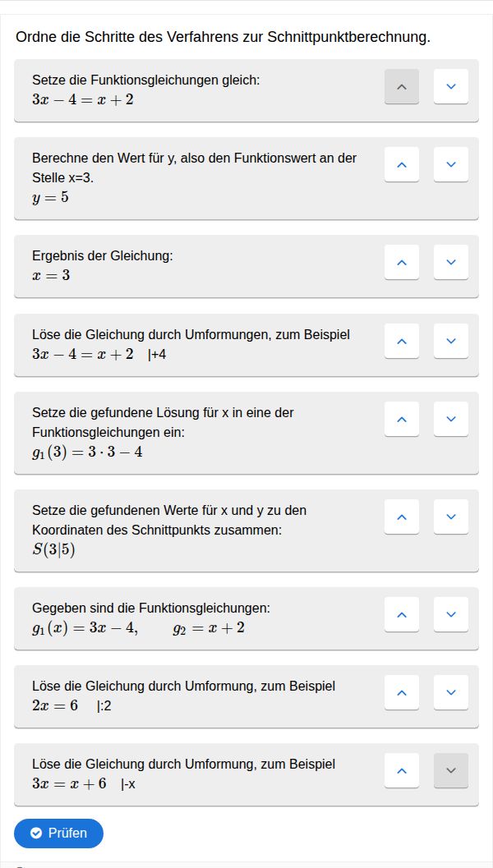
Task: Move 'Setze die gefundene Lösung' step down
Action: point(450,419)
